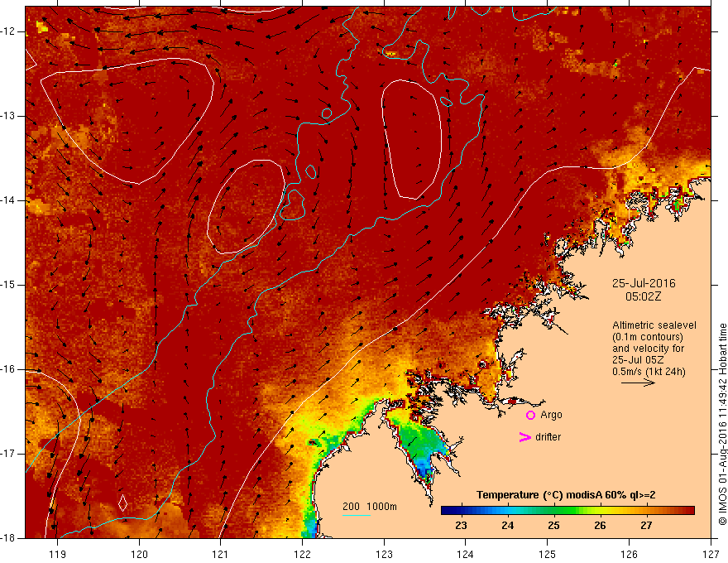Click the cold blue water in the gulf
The image size is (728, 563).
(x=424, y=465)
